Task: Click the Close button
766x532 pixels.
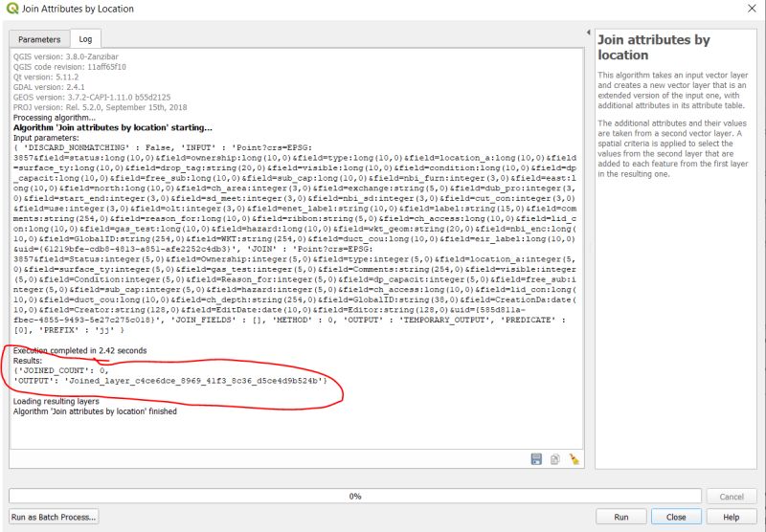Action: coord(676,517)
